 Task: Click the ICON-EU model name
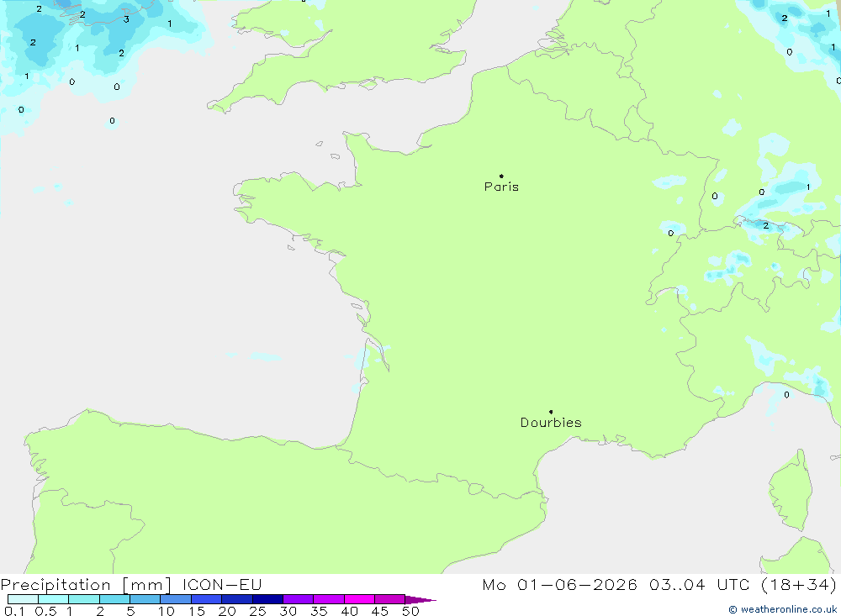pyautogui.click(x=222, y=584)
